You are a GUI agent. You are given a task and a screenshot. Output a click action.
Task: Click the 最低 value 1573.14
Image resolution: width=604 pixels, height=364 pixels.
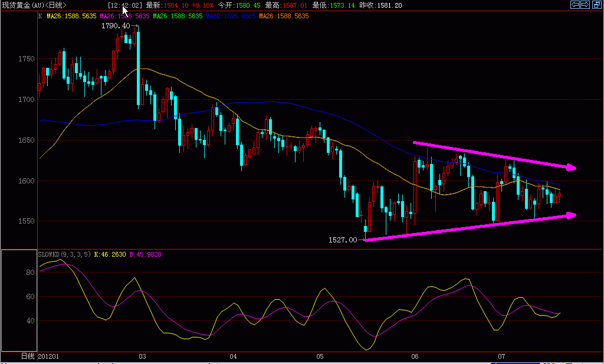click(x=342, y=5)
